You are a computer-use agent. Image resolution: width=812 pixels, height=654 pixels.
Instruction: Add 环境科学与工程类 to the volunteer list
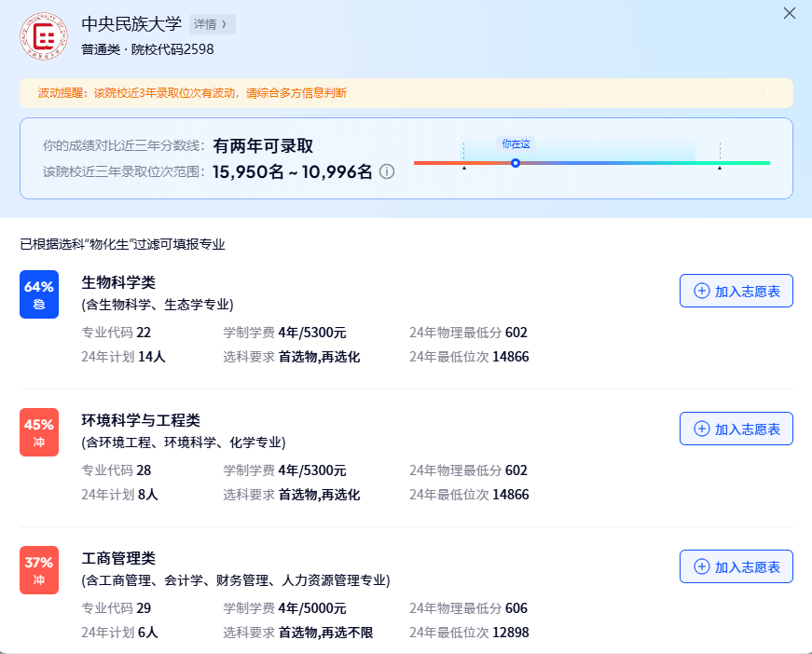[736, 428]
